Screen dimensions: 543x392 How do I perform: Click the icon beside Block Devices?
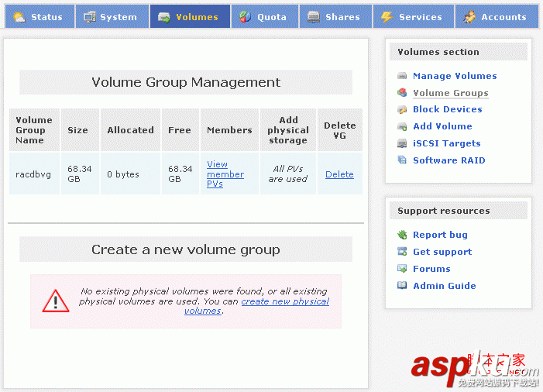click(402, 109)
